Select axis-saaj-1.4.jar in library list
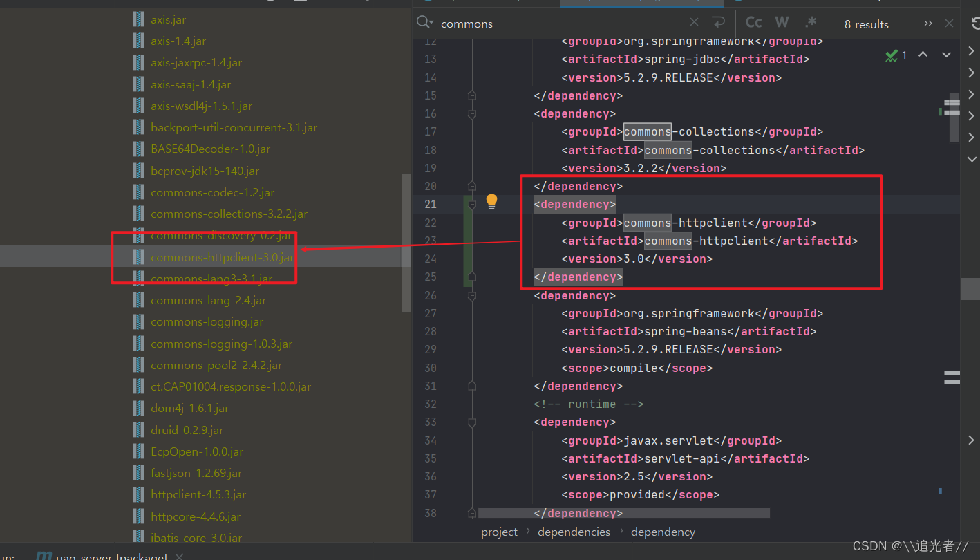The image size is (980, 560). point(191,84)
